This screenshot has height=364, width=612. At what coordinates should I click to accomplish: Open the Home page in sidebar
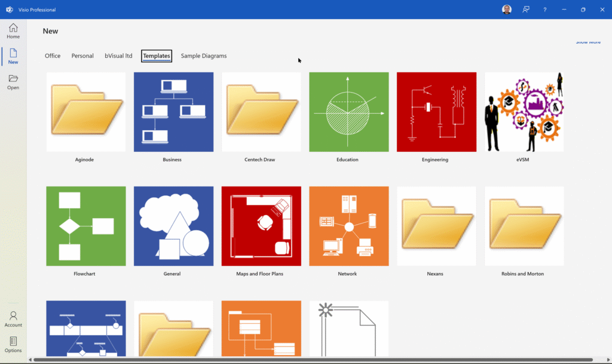pyautogui.click(x=13, y=31)
